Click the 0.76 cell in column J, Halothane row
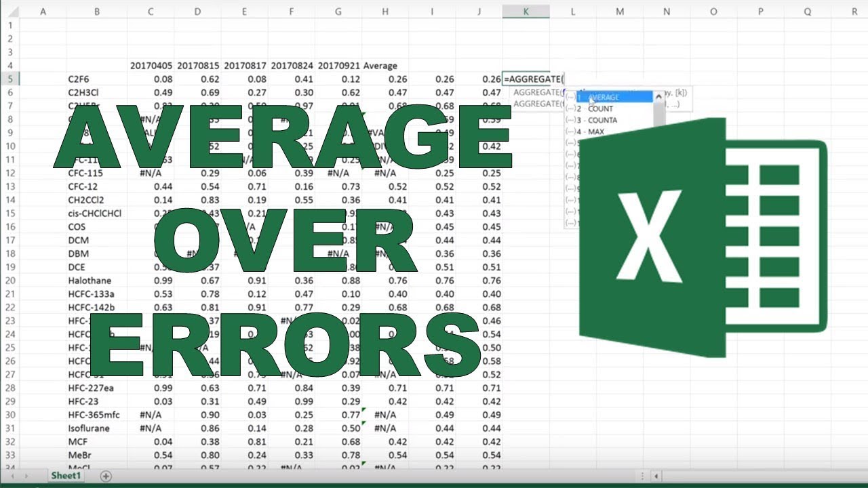868x488 pixels. pos(479,281)
